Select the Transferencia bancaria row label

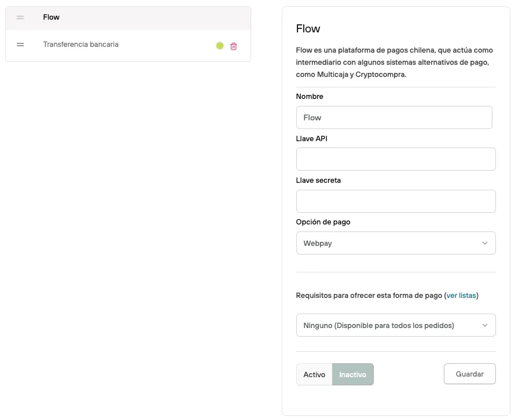[81, 45]
